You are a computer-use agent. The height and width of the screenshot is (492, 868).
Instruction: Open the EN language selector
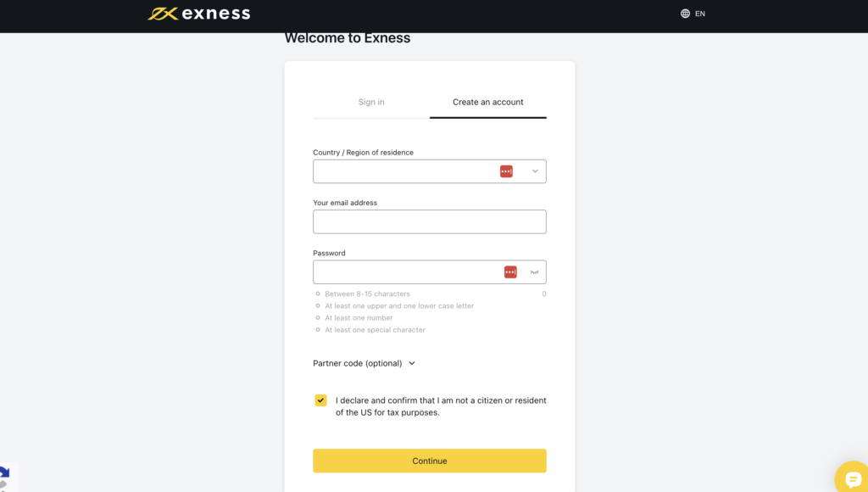coord(700,14)
